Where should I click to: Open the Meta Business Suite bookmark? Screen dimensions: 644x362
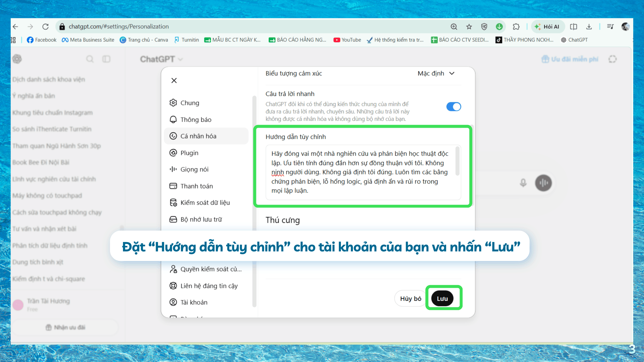(x=88, y=40)
